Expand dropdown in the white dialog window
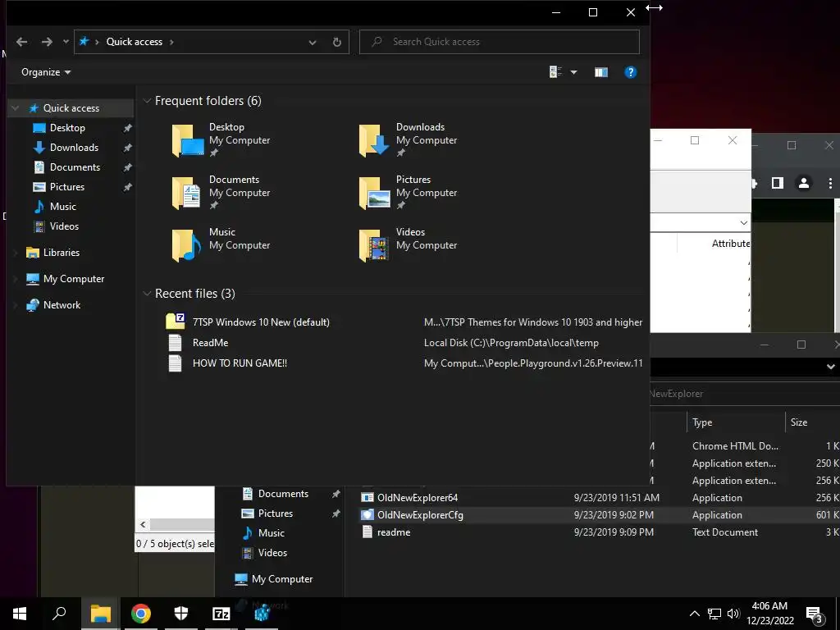Viewport: 840px width, 630px height. (x=743, y=222)
